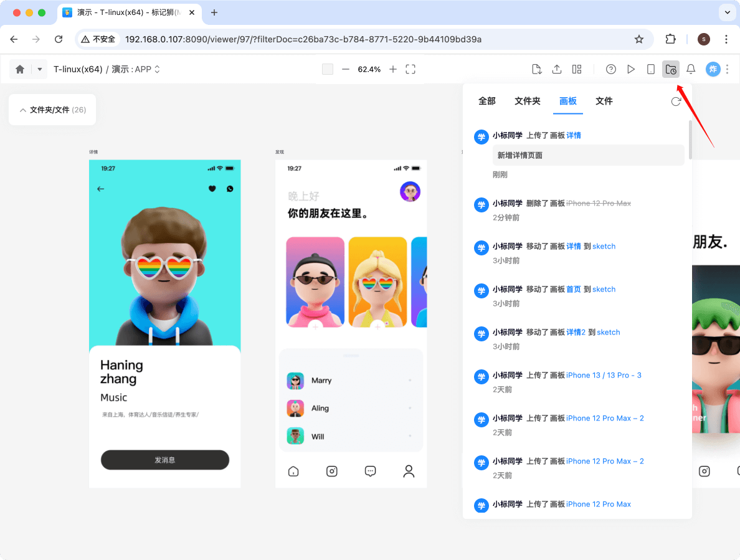The width and height of the screenshot is (740, 560).
Task: Switch to the 全部 tab
Action: pyautogui.click(x=487, y=101)
